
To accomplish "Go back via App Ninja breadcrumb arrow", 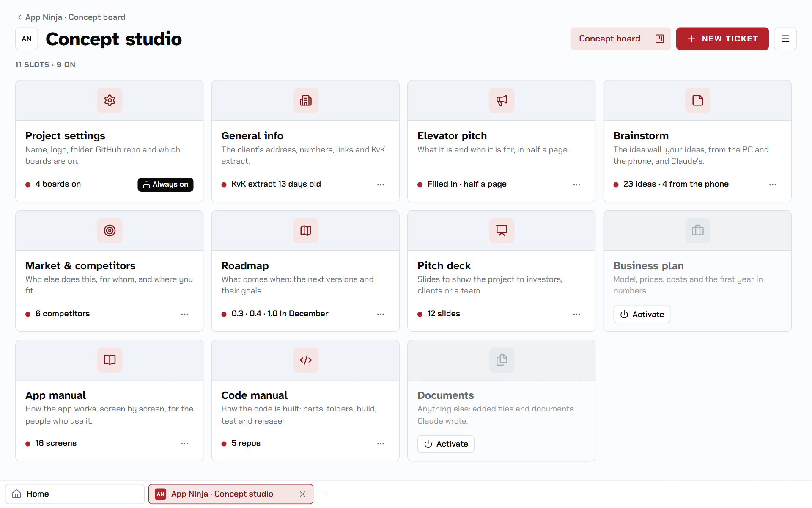I will (x=19, y=17).
